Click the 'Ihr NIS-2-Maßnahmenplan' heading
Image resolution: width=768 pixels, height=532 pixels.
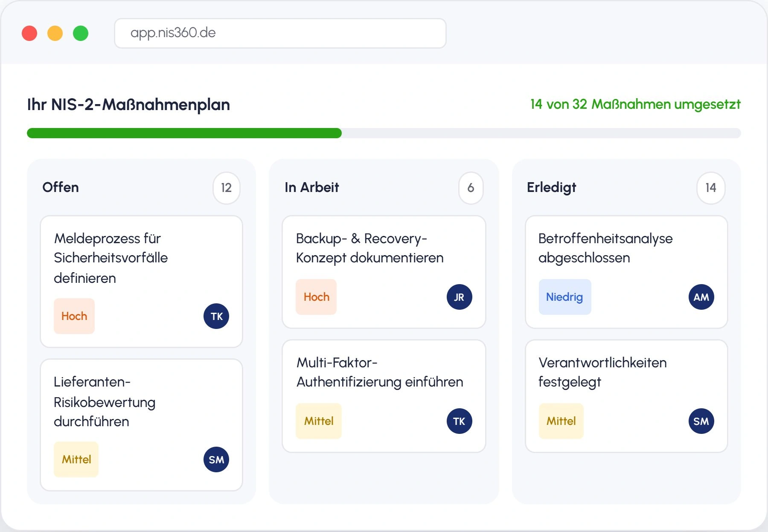pos(128,105)
